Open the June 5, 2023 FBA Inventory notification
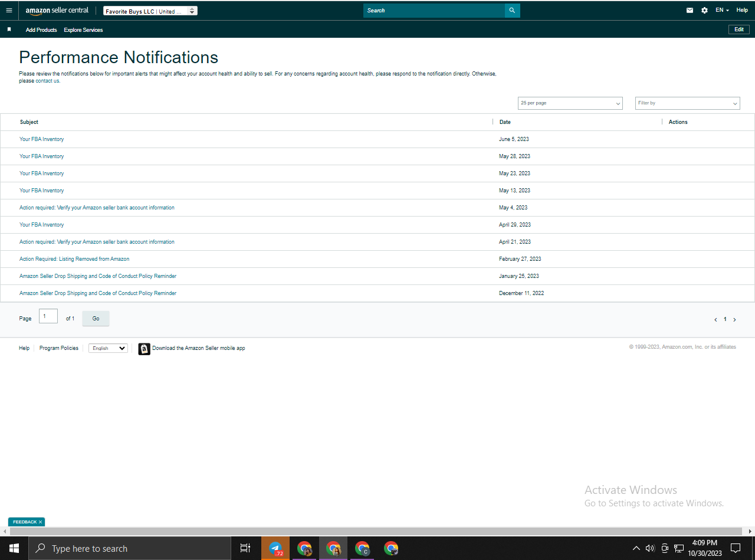This screenshot has height=560, width=755. pyautogui.click(x=41, y=139)
